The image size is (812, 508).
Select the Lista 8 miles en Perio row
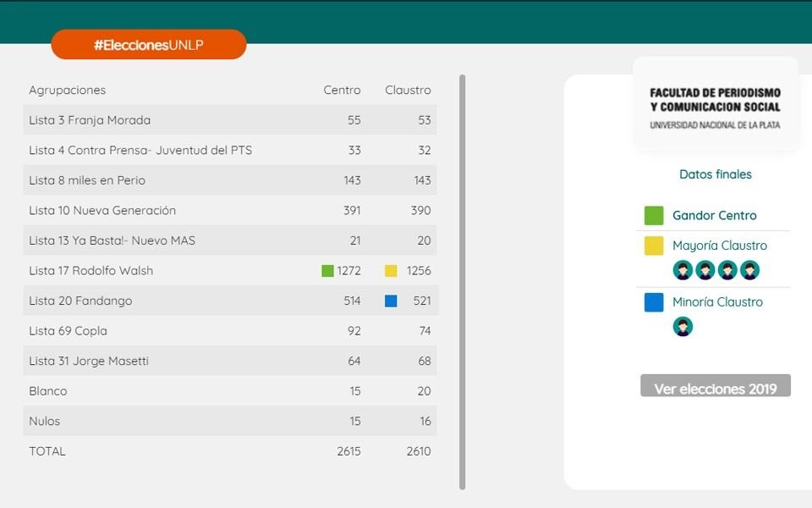pos(230,179)
